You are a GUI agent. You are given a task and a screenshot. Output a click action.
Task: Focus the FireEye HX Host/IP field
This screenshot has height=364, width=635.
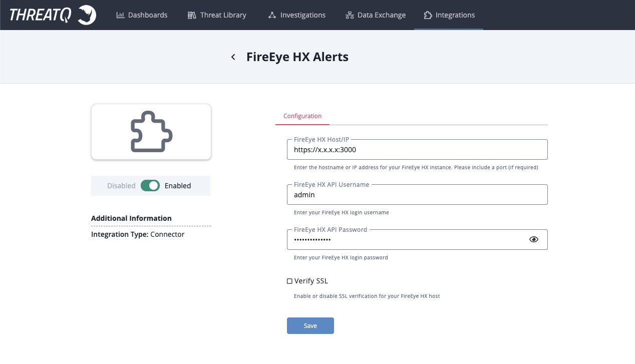click(417, 149)
